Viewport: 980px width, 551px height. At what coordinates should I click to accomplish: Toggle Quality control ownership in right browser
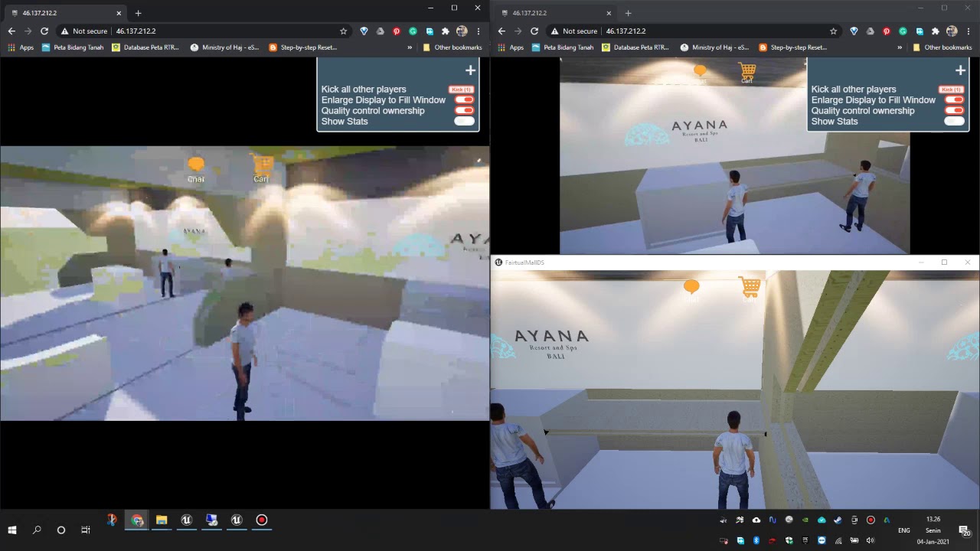(954, 110)
